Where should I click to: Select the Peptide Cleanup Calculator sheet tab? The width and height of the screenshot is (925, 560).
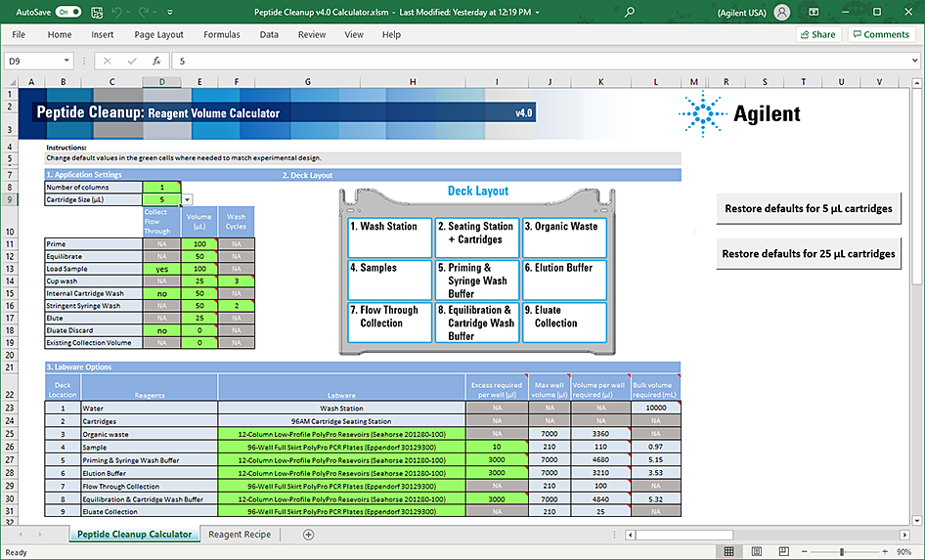[x=135, y=534]
